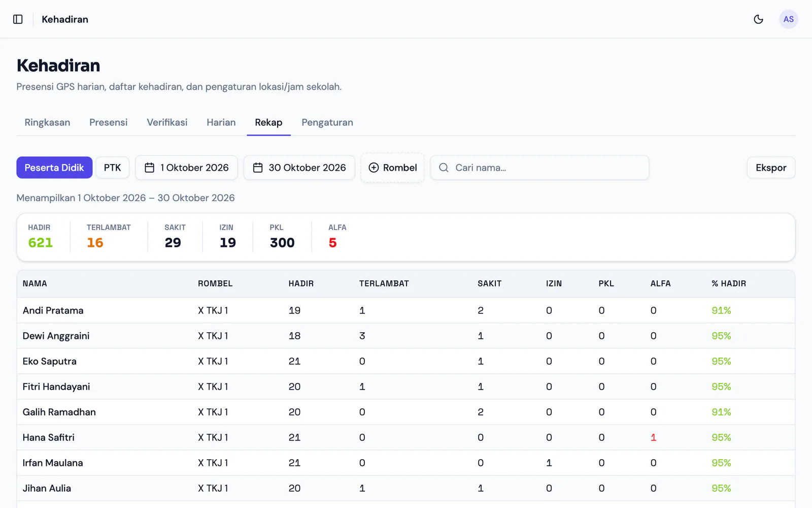Screen dimensions: 812x508
Task: Click Dewi Anggraini's Terlambat value 3
Action: click(x=362, y=336)
